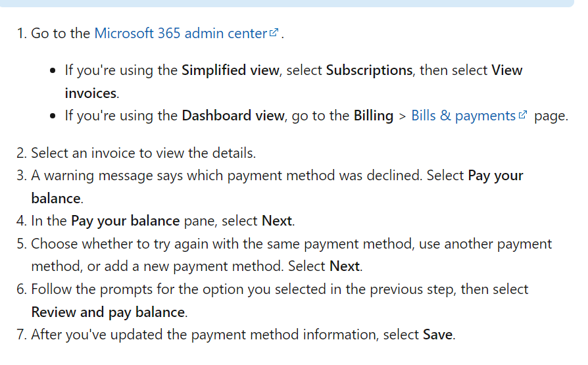Click the first bullet point marker

[x=53, y=70]
